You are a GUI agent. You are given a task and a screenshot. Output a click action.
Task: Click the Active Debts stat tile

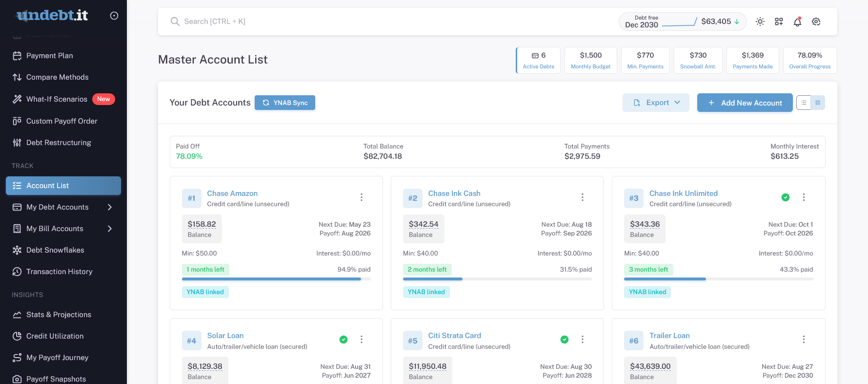tap(538, 60)
